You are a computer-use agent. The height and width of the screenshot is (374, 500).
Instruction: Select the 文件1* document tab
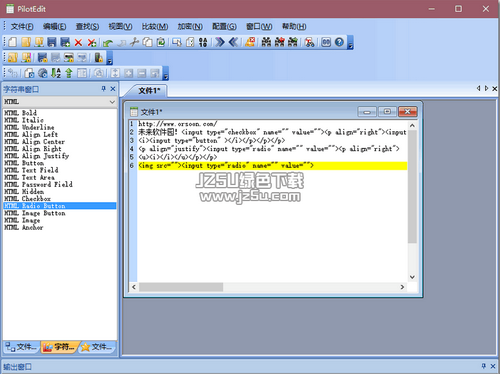149,90
